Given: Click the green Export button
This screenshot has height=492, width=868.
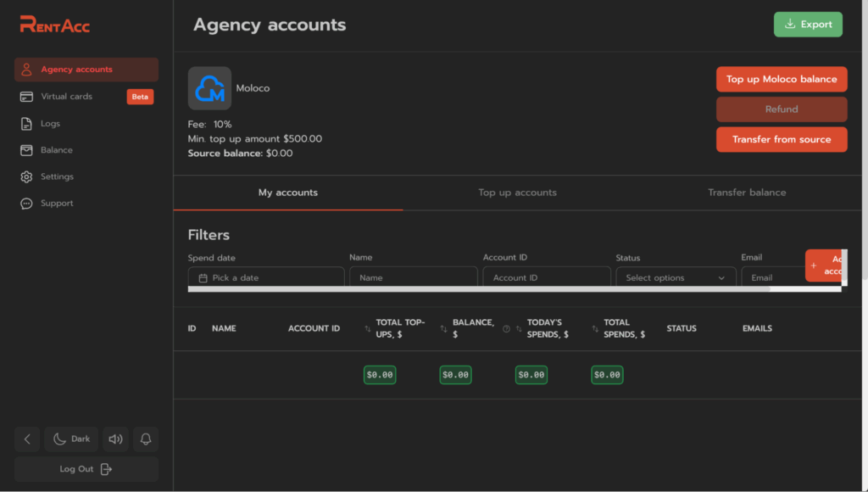Looking at the screenshot, I should (x=808, y=25).
